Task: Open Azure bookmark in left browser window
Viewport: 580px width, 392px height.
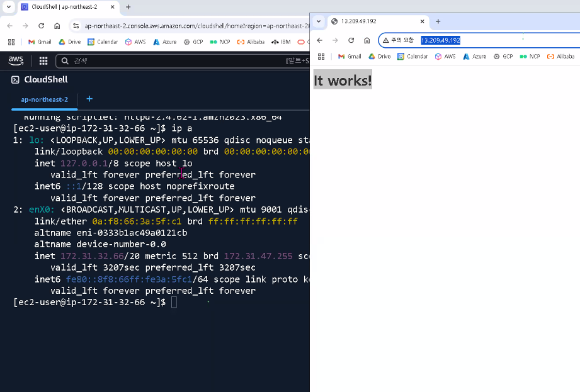Action: (164, 42)
